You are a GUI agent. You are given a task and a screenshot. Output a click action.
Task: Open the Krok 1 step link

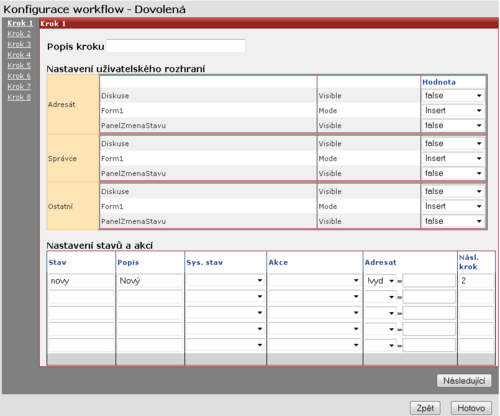(20, 23)
